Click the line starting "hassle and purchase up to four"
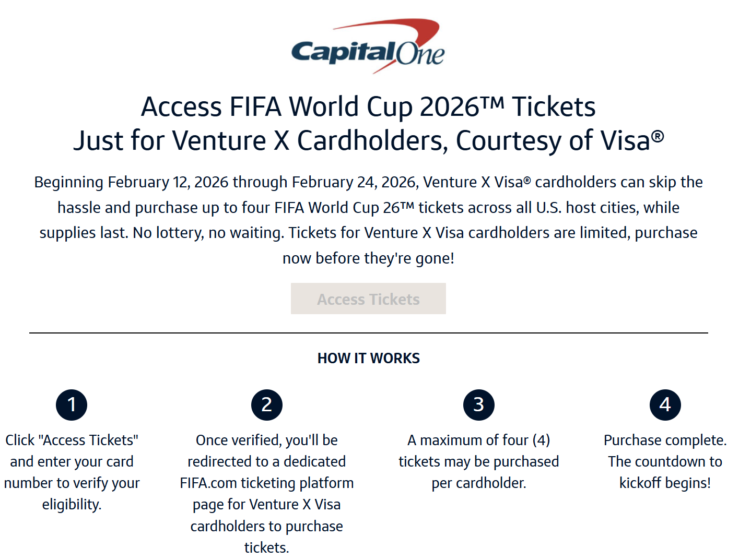 368,208
